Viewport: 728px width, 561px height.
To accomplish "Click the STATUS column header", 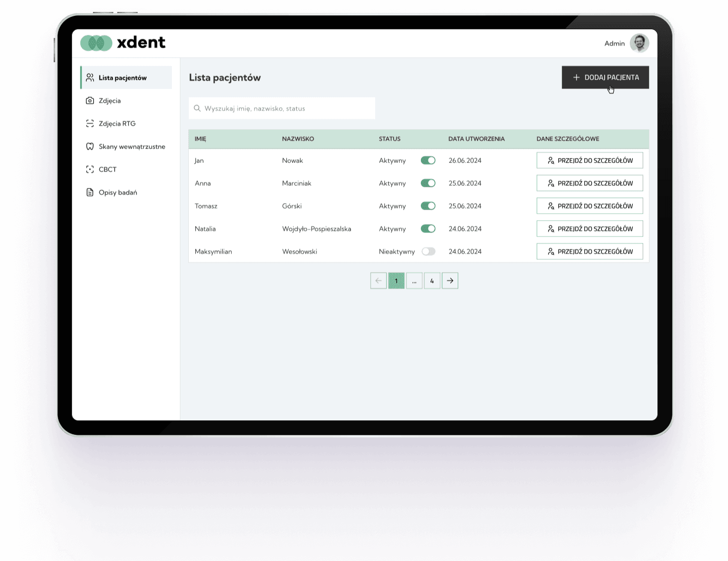I will (x=390, y=139).
